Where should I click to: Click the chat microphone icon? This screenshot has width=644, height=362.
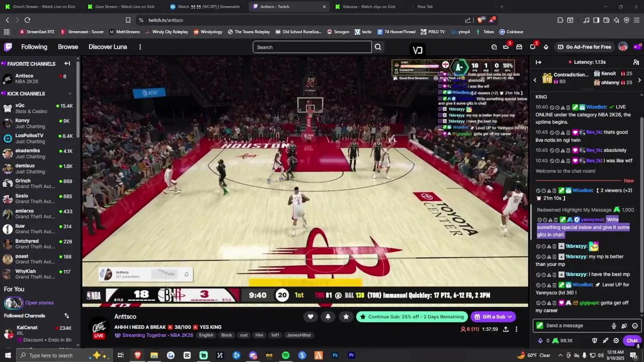pos(614,326)
